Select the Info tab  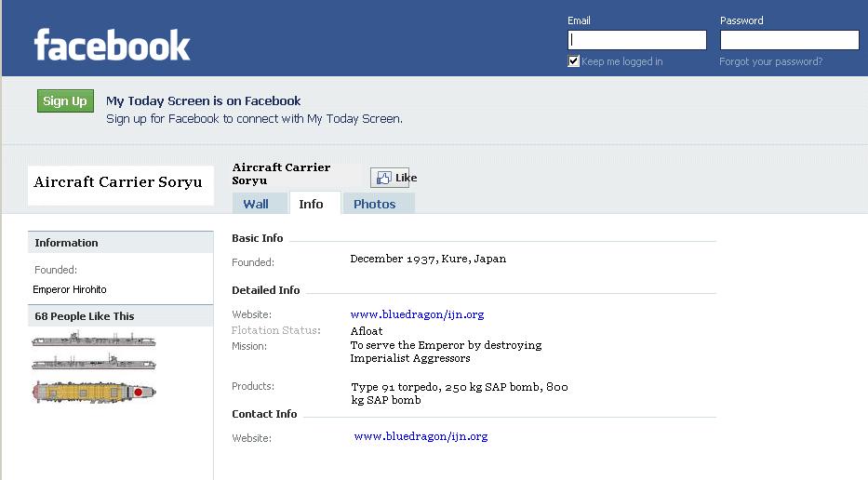tap(314, 204)
